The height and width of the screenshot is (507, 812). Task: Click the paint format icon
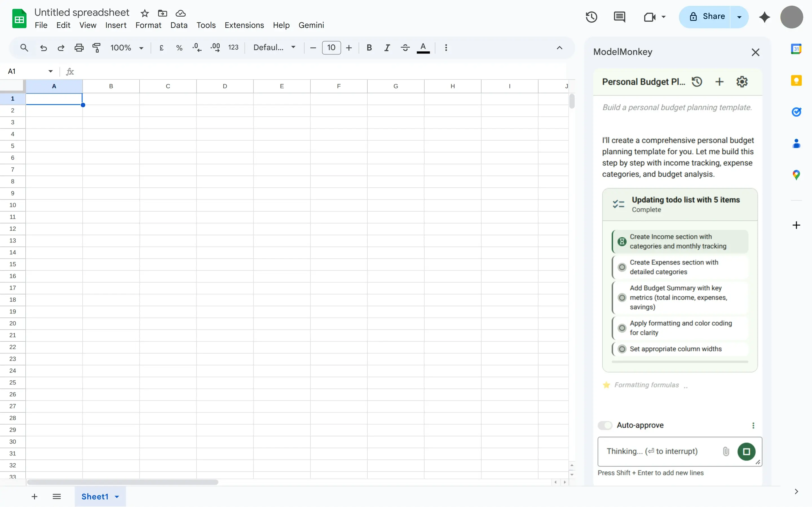coord(96,48)
